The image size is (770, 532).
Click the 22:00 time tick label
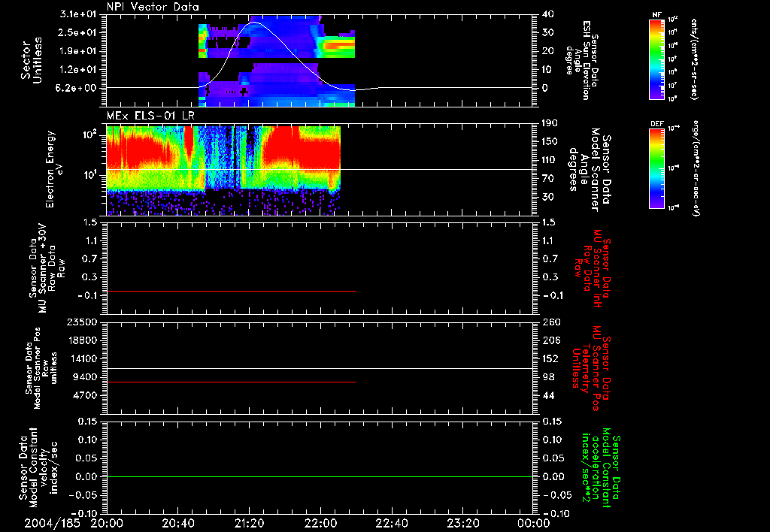pyautogui.click(x=320, y=523)
